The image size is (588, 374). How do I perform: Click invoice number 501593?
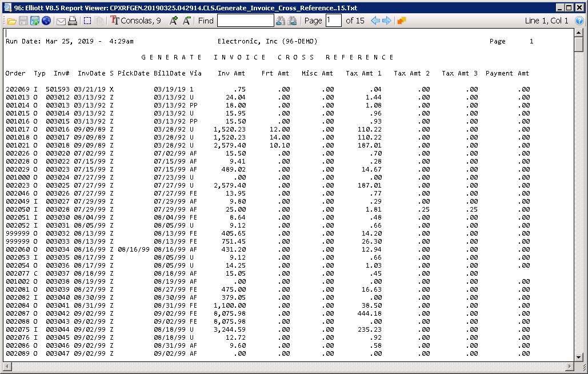pos(58,89)
